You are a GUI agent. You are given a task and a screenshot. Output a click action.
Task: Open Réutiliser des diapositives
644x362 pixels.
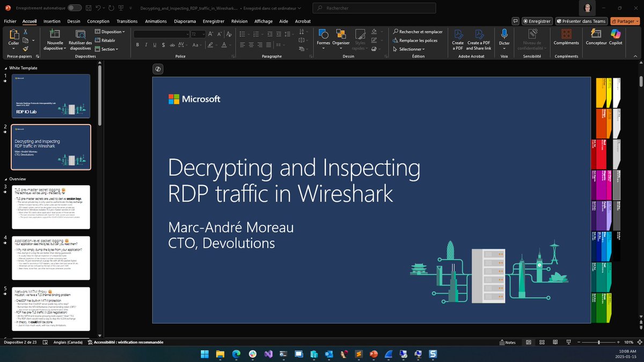coord(80,40)
